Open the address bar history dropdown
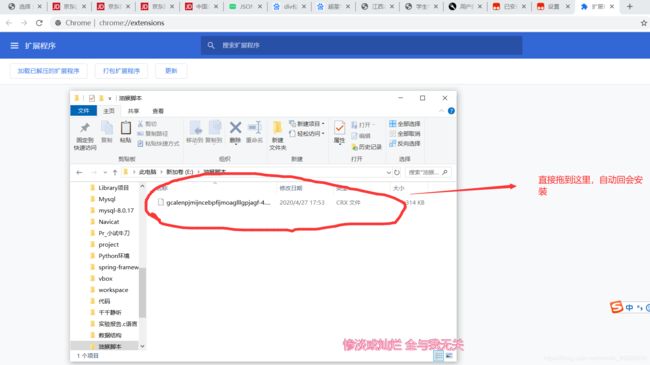Image resolution: width=650 pixels, height=365 pixels. pos(388,172)
